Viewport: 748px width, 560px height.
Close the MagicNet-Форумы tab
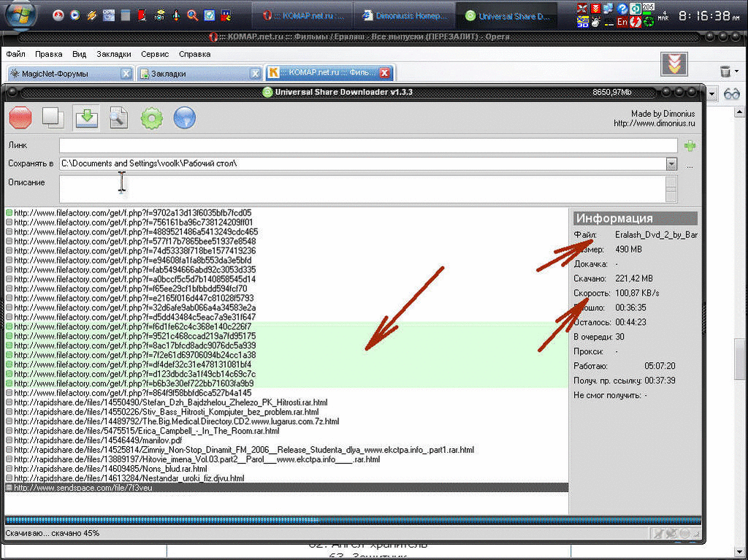click(126, 74)
